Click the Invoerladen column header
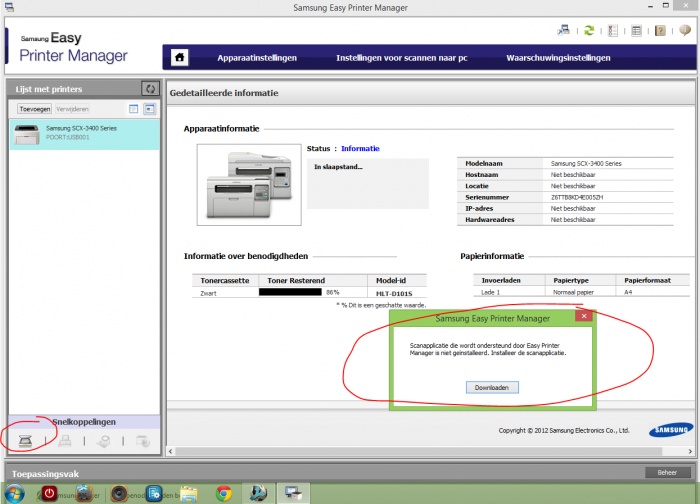The width and height of the screenshot is (700, 504). (501, 280)
